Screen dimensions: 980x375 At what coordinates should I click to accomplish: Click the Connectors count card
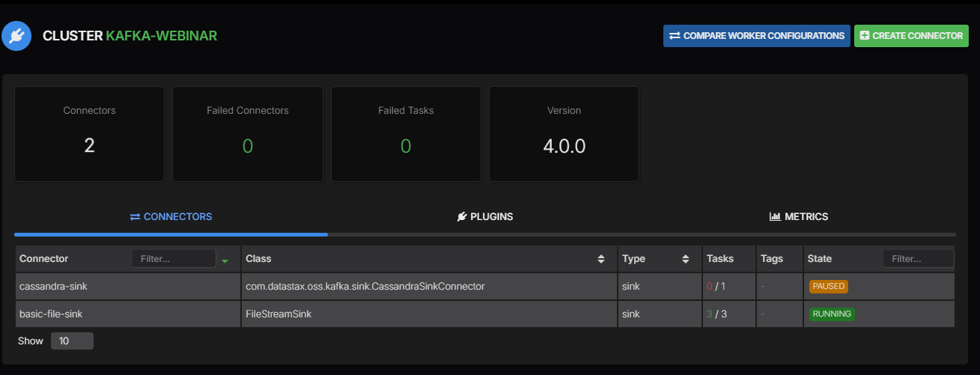coord(90,134)
